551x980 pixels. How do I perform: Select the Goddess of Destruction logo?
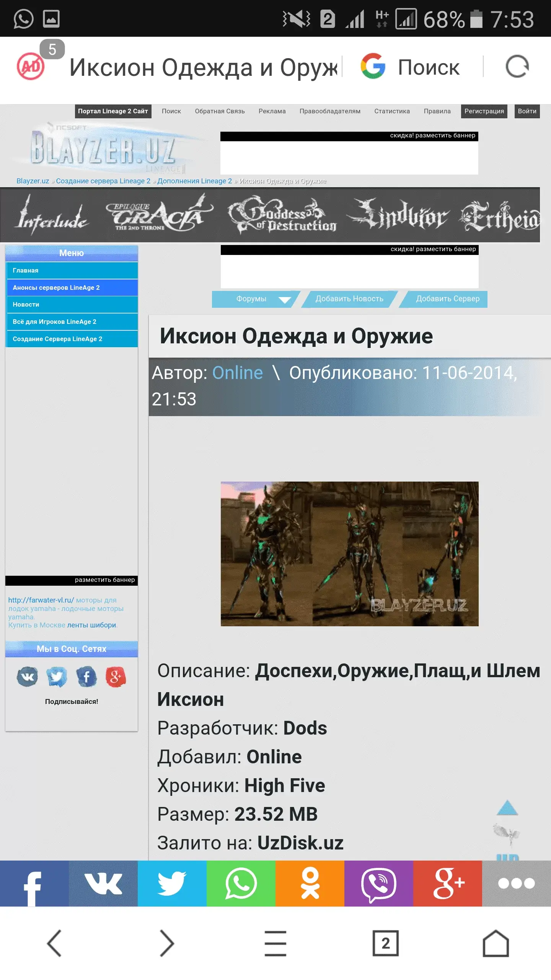tap(282, 215)
